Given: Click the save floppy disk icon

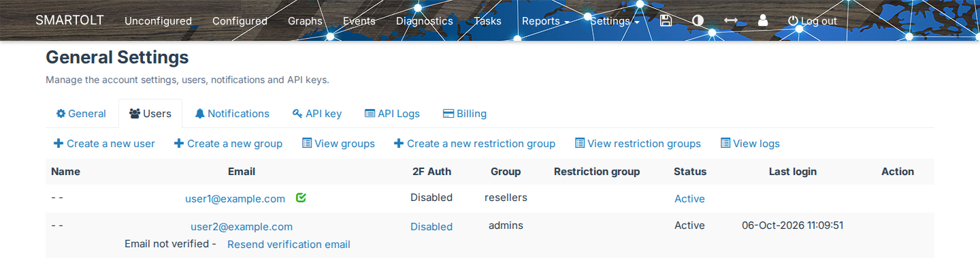Looking at the screenshot, I should click(x=666, y=20).
